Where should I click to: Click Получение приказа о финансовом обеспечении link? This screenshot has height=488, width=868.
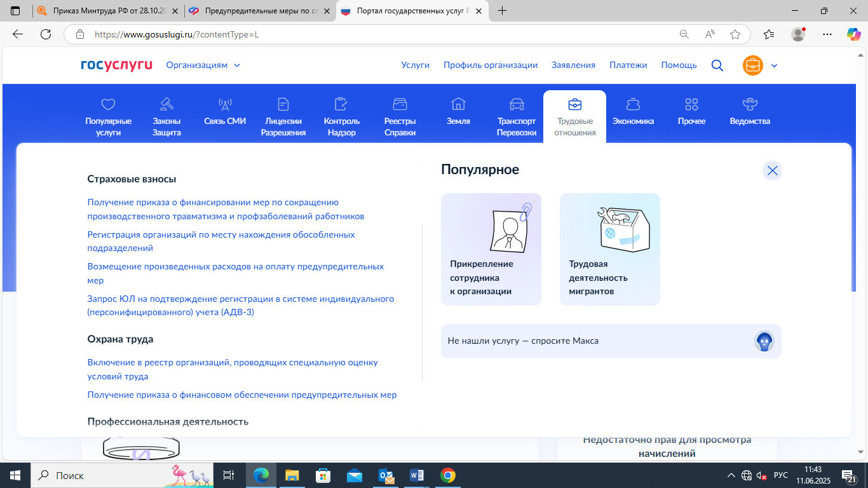pyautogui.click(x=241, y=395)
